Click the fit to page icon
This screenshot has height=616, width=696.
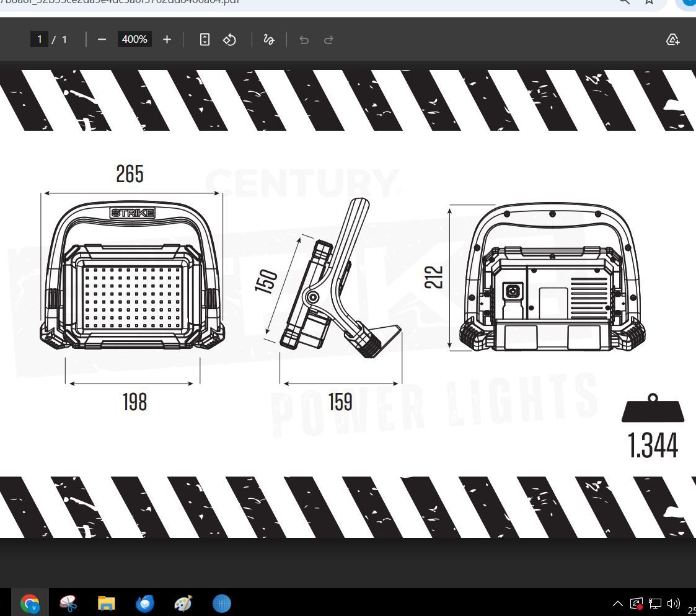[x=205, y=40]
